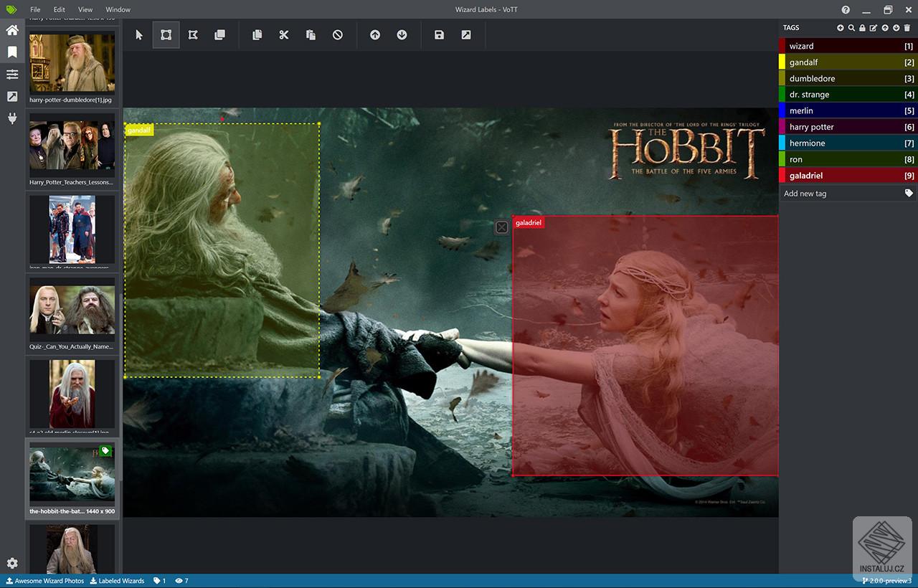918x588 pixels.
Task: Choose the Draw Polygon tool
Action: click(193, 34)
